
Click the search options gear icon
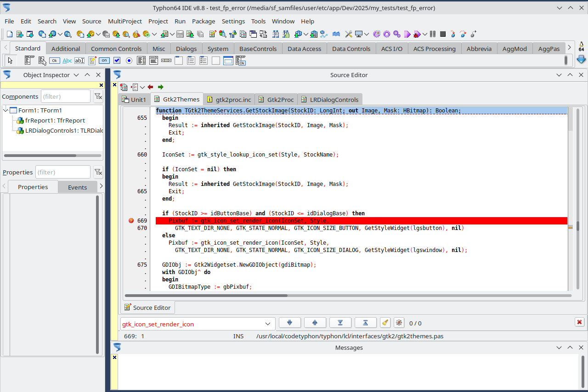(398, 323)
